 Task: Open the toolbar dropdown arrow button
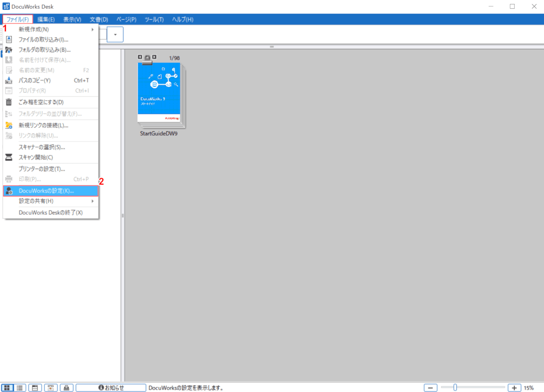point(115,35)
